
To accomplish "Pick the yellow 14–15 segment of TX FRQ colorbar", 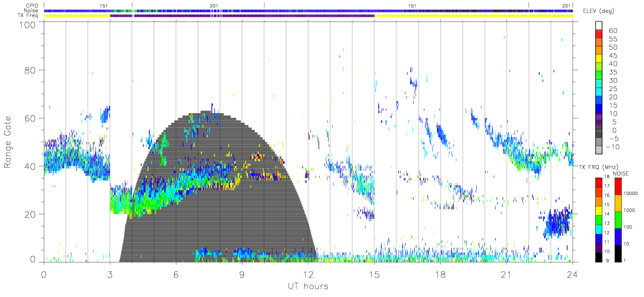I will tap(599, 210).
